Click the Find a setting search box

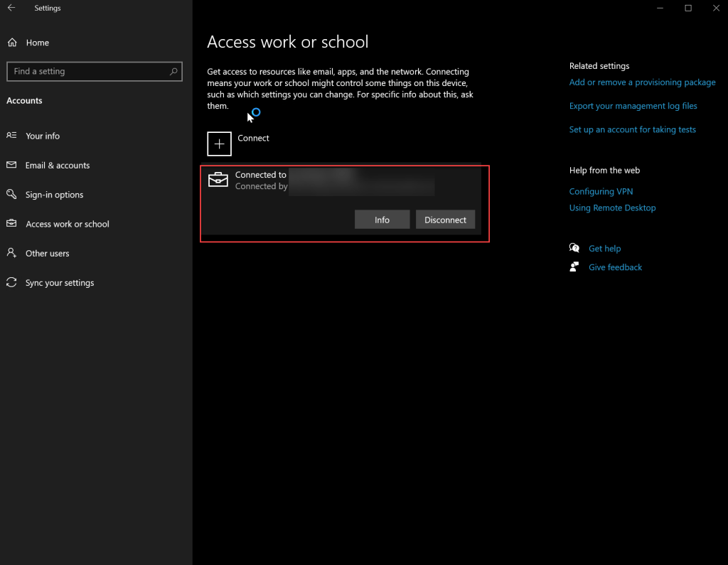[87, 72]
